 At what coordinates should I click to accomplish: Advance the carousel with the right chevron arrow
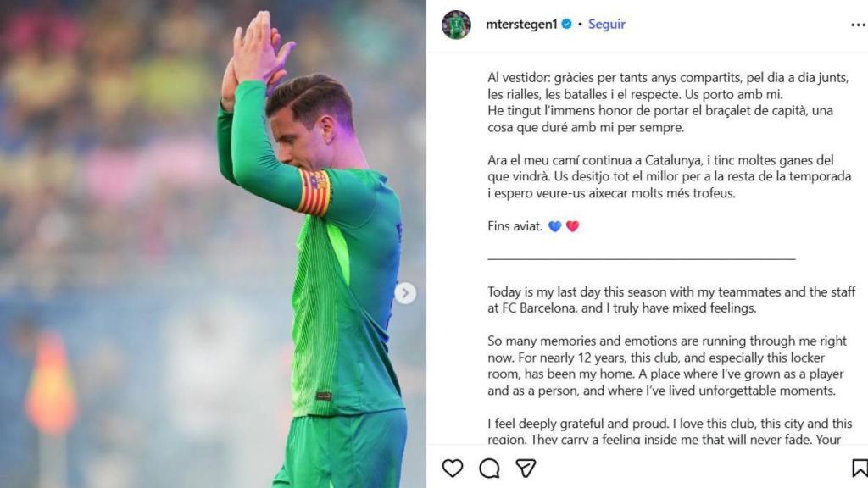pyautogui.click(x=404, y=292)
